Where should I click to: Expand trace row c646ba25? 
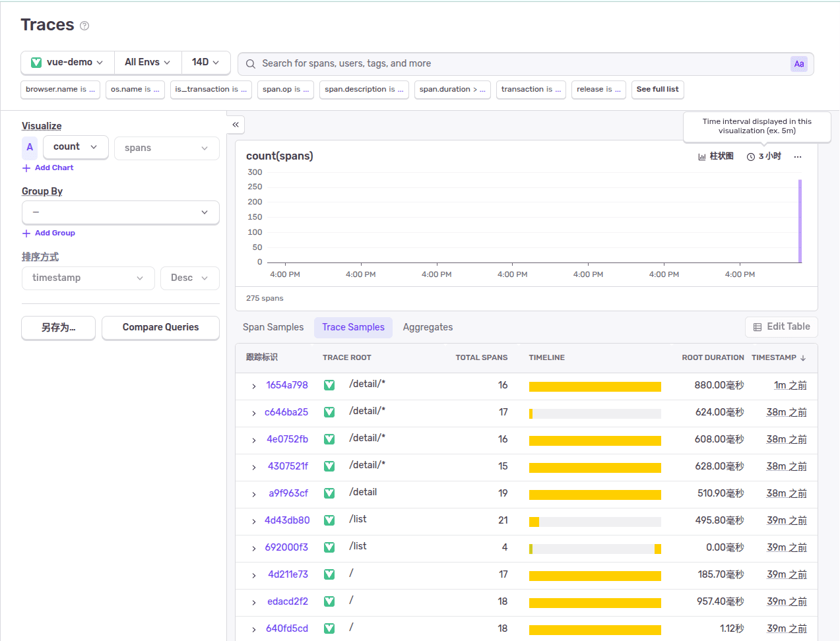pyautogui.click(x=254, y=413)
